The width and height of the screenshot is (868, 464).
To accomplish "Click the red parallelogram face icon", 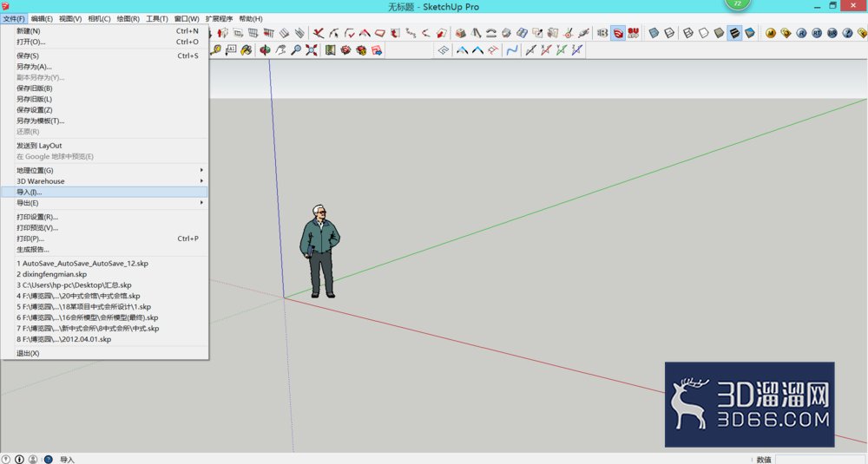I will coord(380,33).
